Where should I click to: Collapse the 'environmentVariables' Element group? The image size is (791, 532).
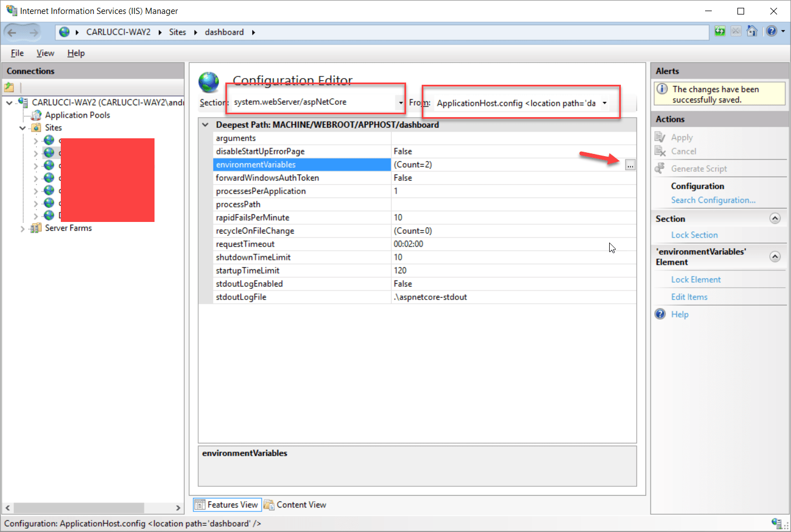tap(775, 257)
